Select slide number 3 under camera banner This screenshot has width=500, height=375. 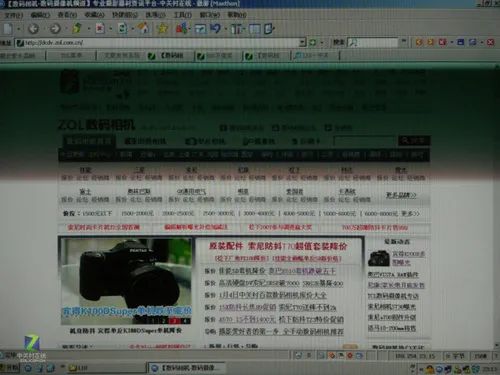pyautogui.click(x=174, y=321)
